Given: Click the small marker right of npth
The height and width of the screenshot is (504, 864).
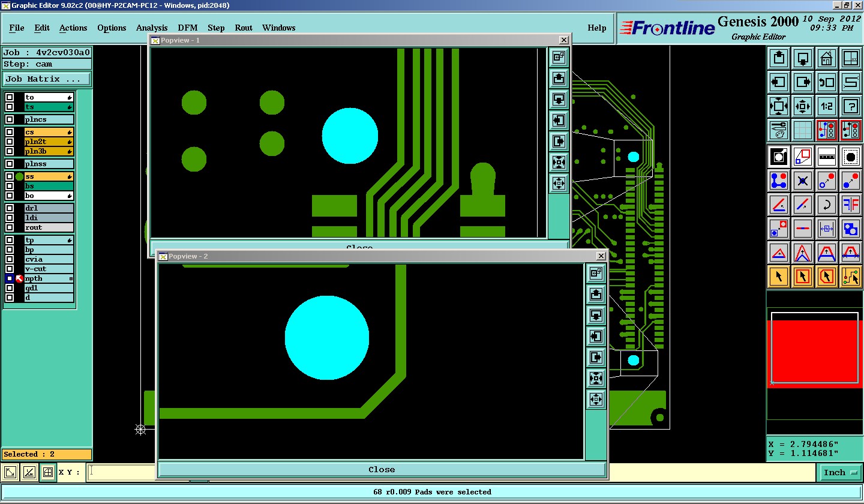Looking at the screenshot, I should (71, 278).
